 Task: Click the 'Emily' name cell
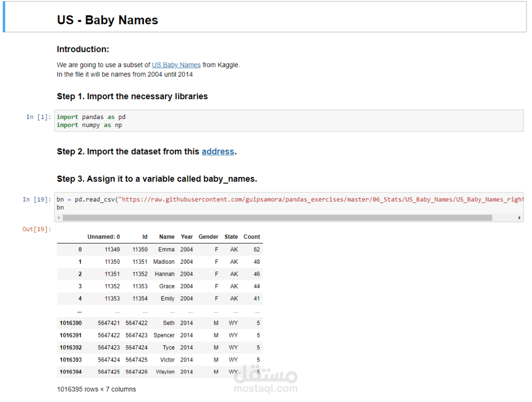(x=168, y=298)
